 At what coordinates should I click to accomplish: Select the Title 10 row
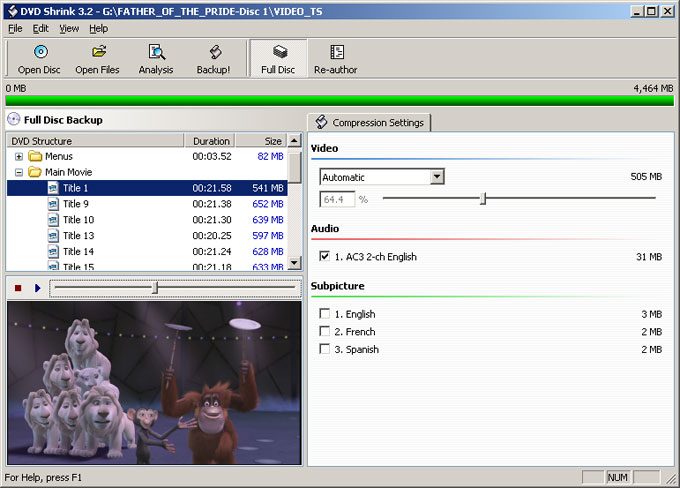[147, 220]
